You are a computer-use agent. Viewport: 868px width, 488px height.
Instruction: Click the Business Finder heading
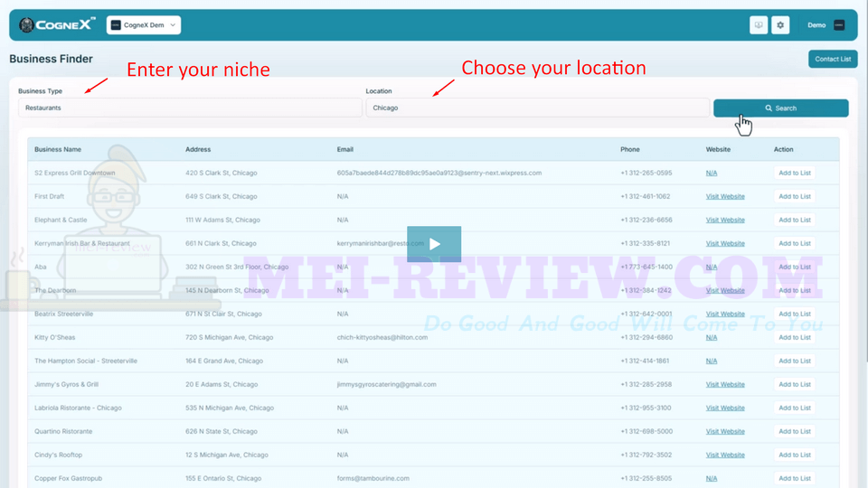pyautogui.click(x=51, y=59)
